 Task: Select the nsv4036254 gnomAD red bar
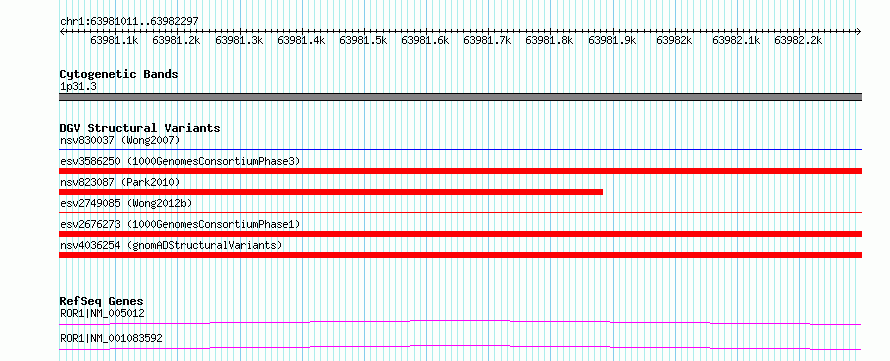click(x=460, y=255)
